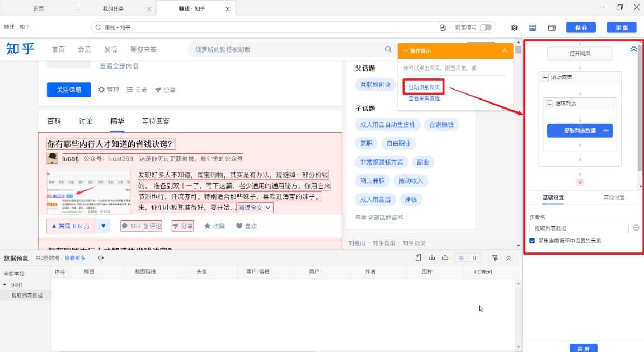644x352 pixels.
Task: Switch to column view in data preview
Action: [474, 258]
